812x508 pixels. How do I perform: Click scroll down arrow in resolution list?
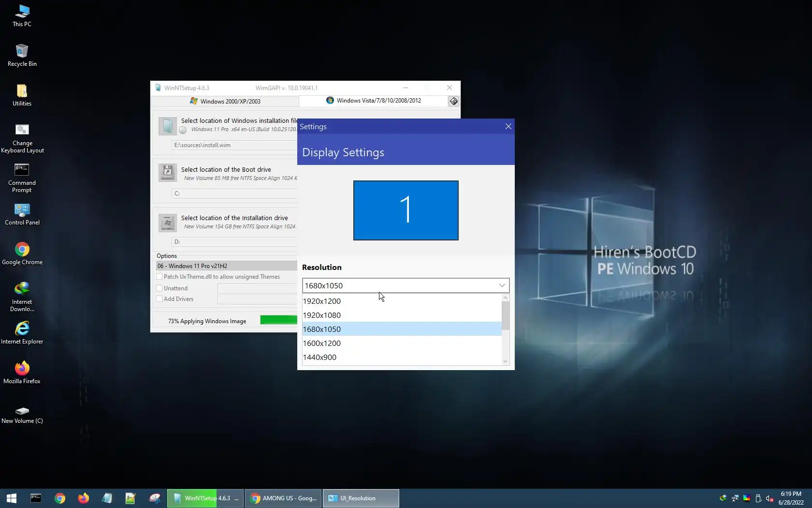(x=506, y=361)
